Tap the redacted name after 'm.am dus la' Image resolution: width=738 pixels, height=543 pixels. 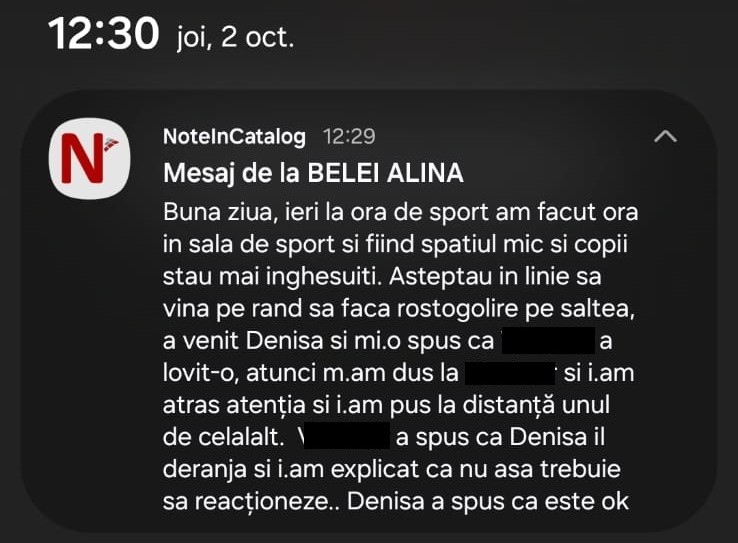click(511, 373)
